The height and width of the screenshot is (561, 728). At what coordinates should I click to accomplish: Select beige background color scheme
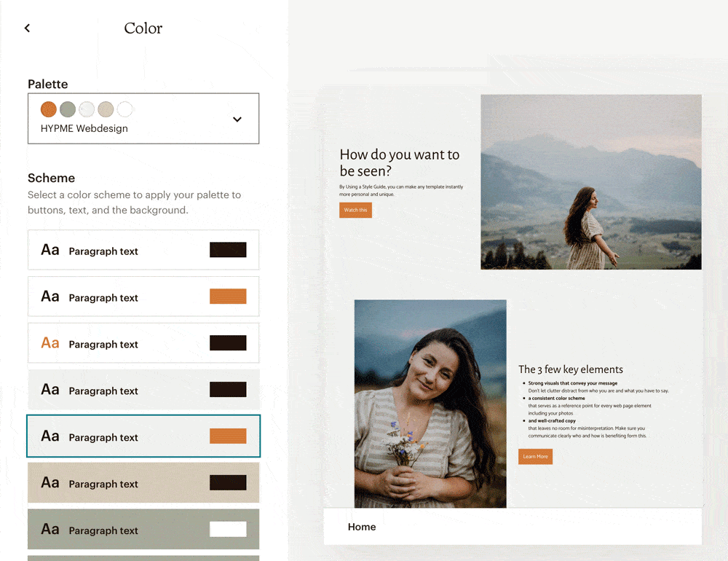pyautogui.click(x=143, y=482)
